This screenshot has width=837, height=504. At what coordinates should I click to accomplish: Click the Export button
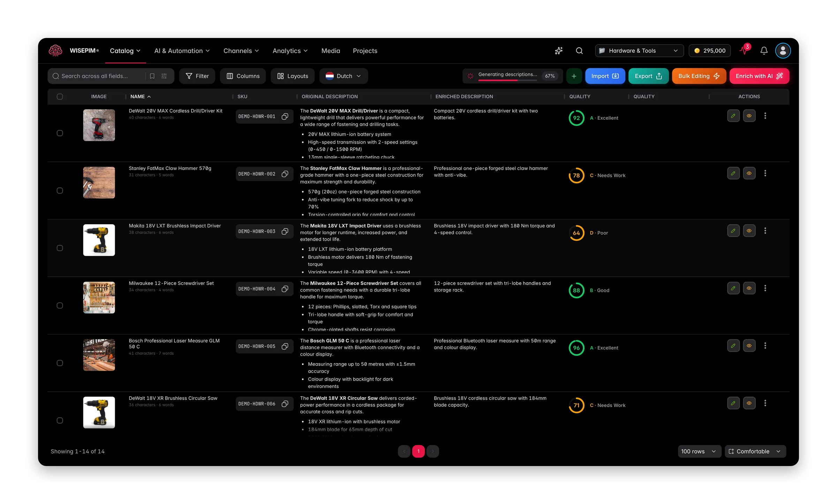pyautogui.click(x=648, y=76)
